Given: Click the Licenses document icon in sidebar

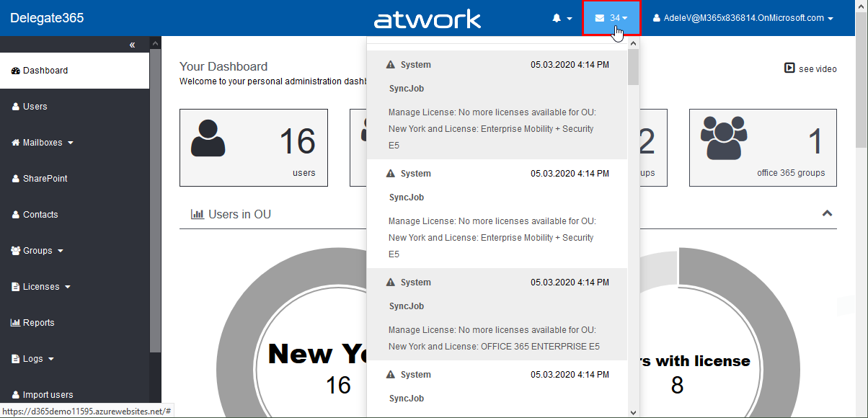Looking at the screenshot, I should tap(16, 287).
